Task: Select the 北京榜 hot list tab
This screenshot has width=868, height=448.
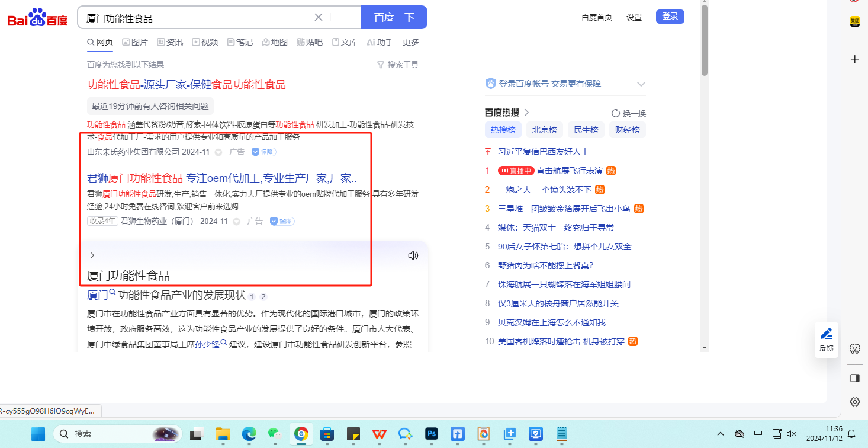Action: [x=544, y=130]
